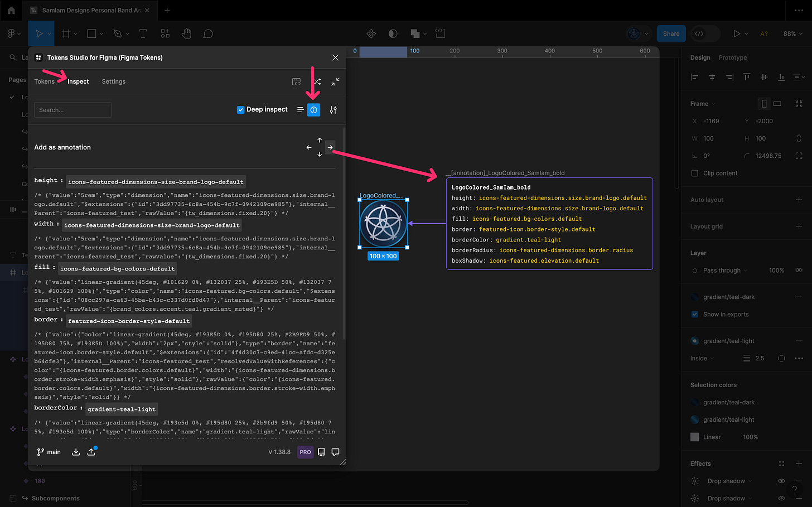The width and height of the screenshot is (812, 507).
Task: Switch to the Prototype tab
Action: 733,57
